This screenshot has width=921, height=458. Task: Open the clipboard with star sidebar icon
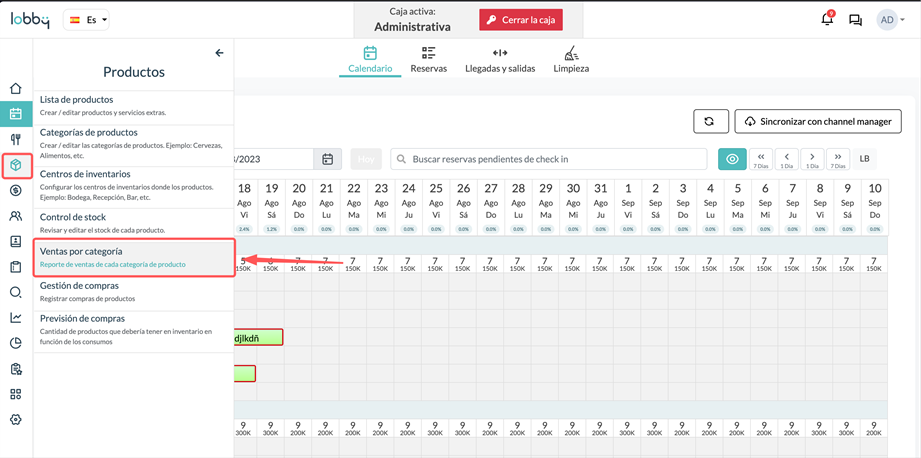(16, 369)
